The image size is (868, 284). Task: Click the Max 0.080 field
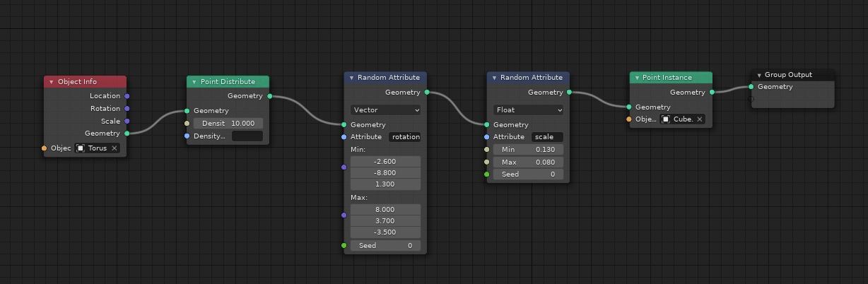pos(528,162)
